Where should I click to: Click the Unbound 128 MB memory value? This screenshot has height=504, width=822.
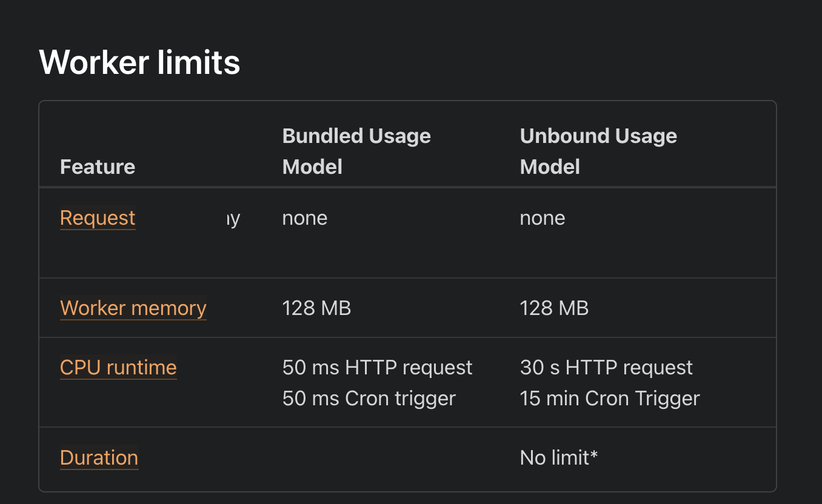pos(554,308)
